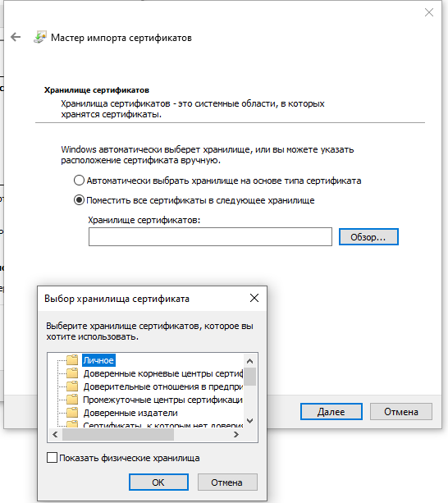Screen dimensions: 448x503
Task: Close the Выбор хранилища сертификата dialog
Action: coord(254,298)
